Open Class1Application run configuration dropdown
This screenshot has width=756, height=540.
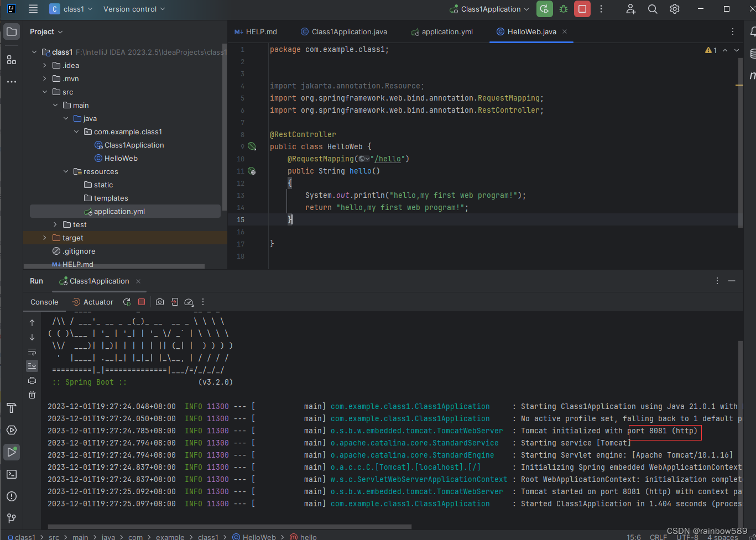[x=489, y=9]
